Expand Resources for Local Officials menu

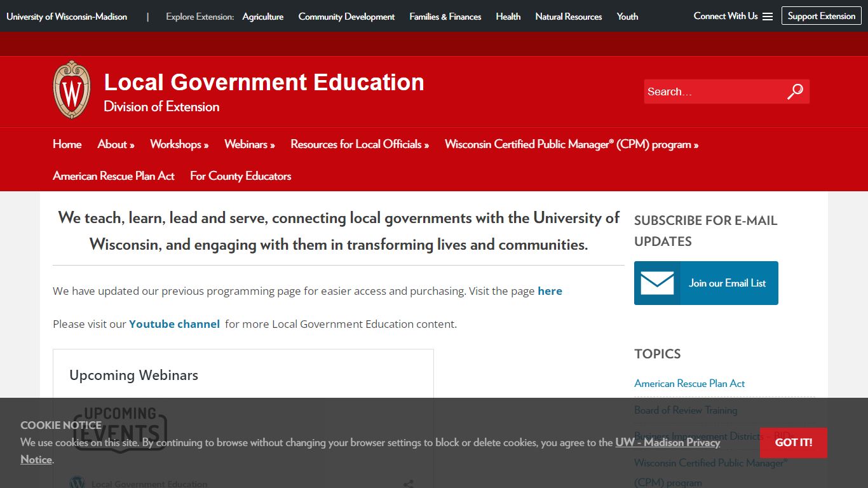(360, 144)
